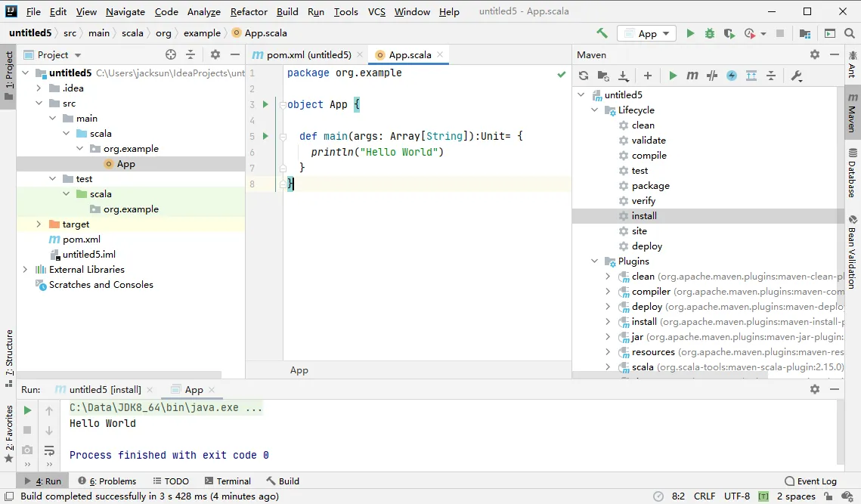861x504 pixels.
Task: Toggle Skip Tests mode lightning icon
Action: point(732,76)
